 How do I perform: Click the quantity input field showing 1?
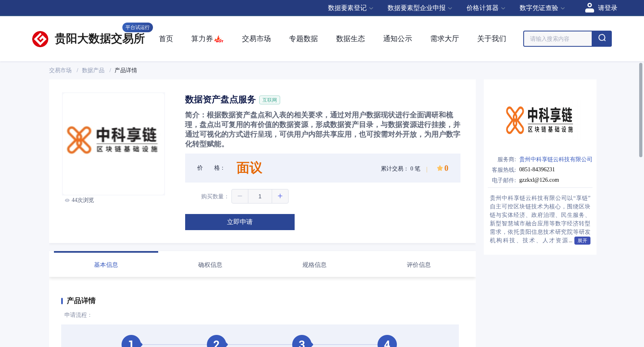click(260, 196)
